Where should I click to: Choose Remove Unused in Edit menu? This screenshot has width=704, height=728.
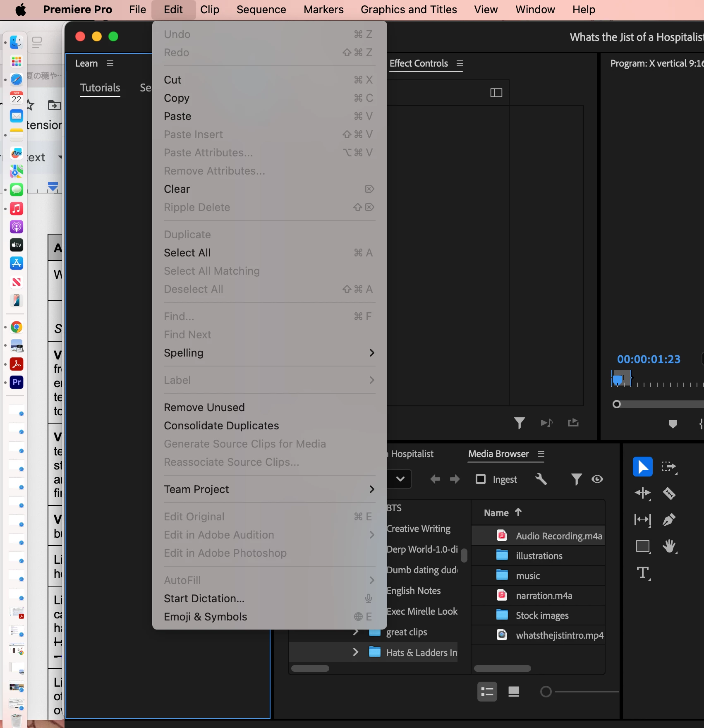tap(270, 407)
